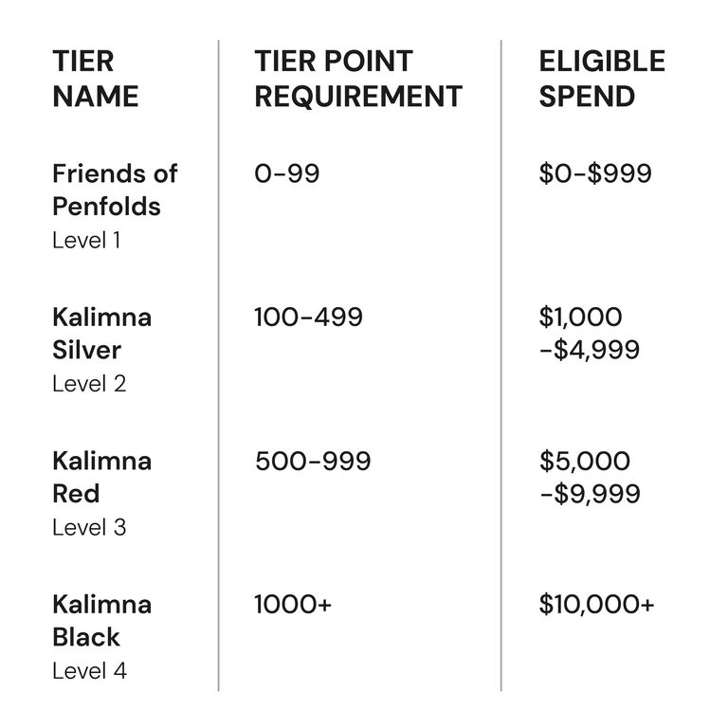Select the 500-999 tier point value

pos(313,462)
